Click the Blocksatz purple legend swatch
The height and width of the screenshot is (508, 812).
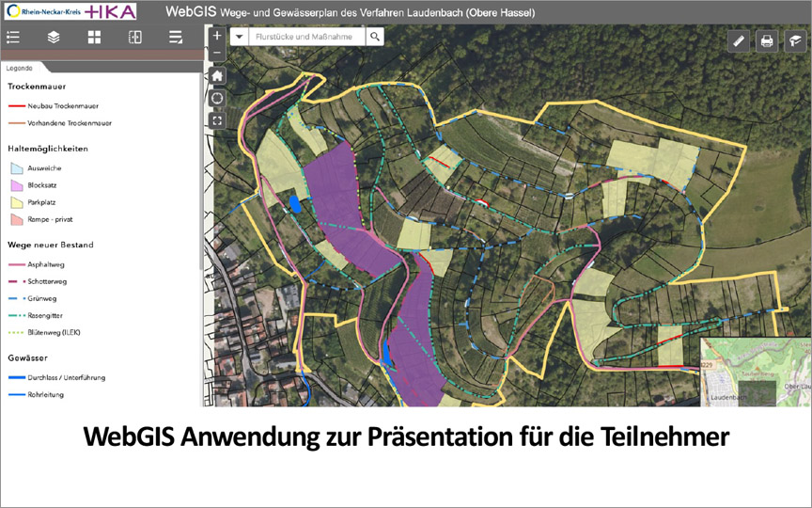[x=17, y=185]
